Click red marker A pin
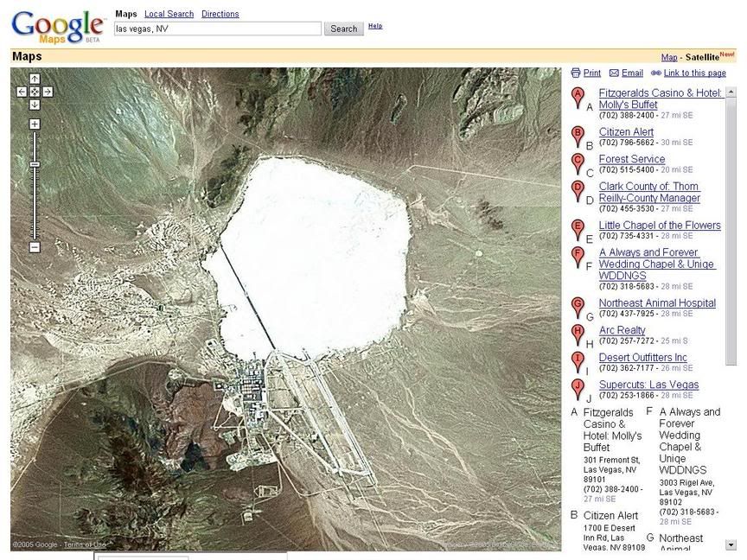This screenshot has width=747, height=560. [578, 98]
